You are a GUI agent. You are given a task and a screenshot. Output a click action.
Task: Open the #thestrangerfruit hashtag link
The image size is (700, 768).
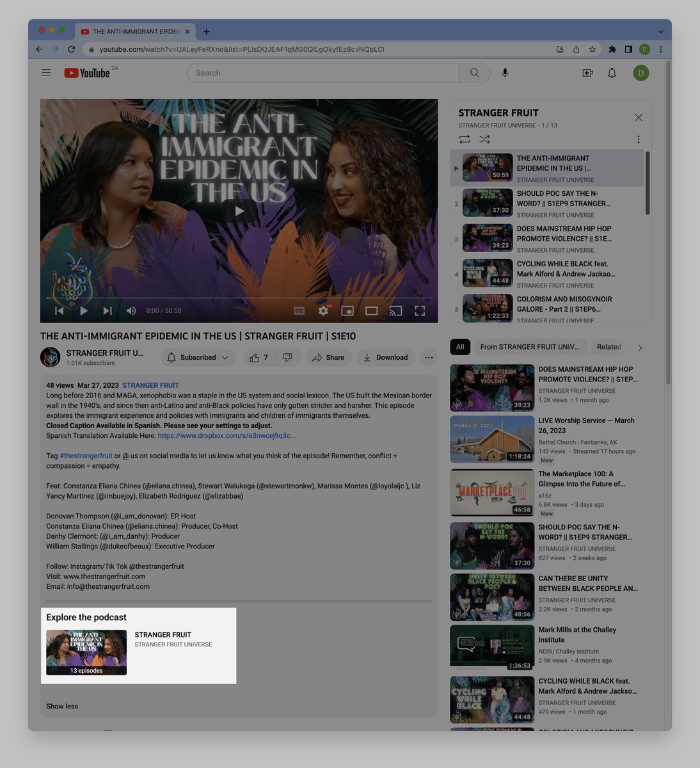(x=86, y=456)
